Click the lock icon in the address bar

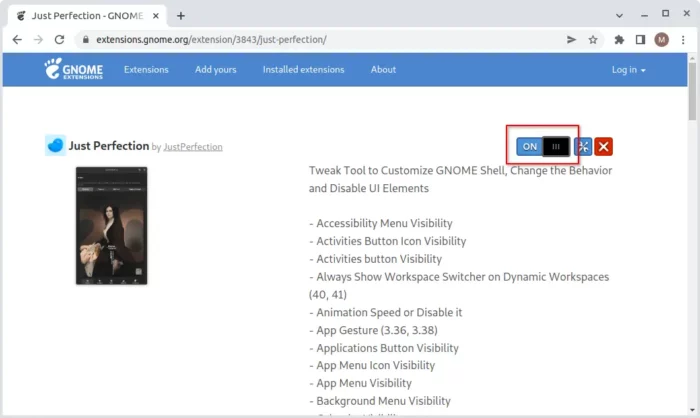(86, 40)
